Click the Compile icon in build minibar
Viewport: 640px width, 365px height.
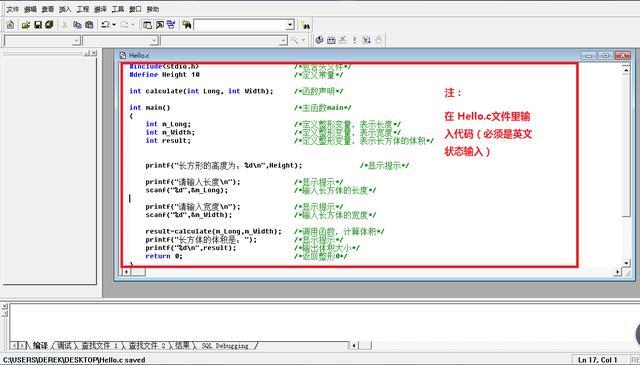[320, 40]
